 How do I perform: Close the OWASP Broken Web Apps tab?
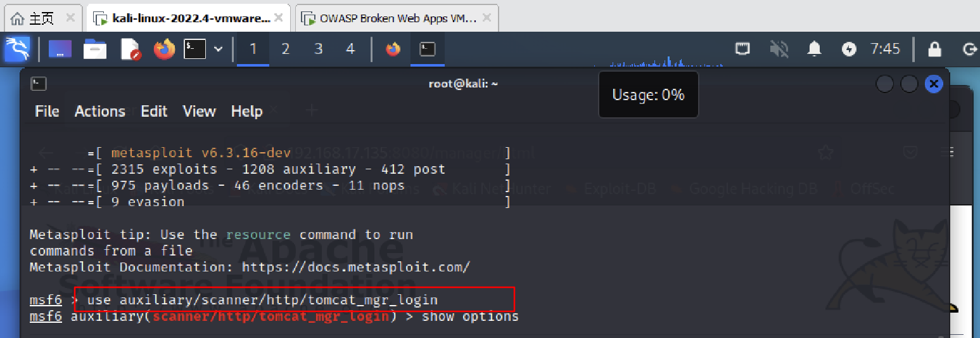pyautogui.click(x=487, y=18)
